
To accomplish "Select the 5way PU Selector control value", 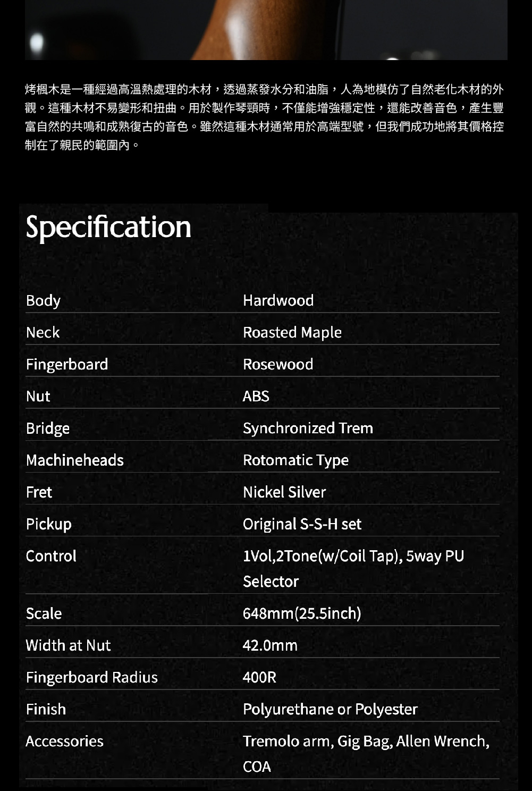I will (x=353, y=568).
